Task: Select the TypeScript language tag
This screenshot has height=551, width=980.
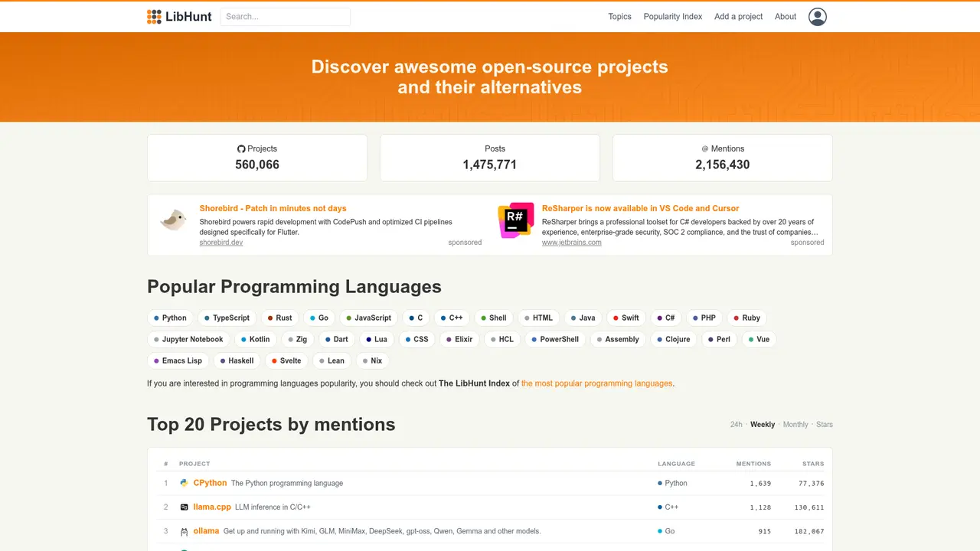Action: (x=227, y=318)
